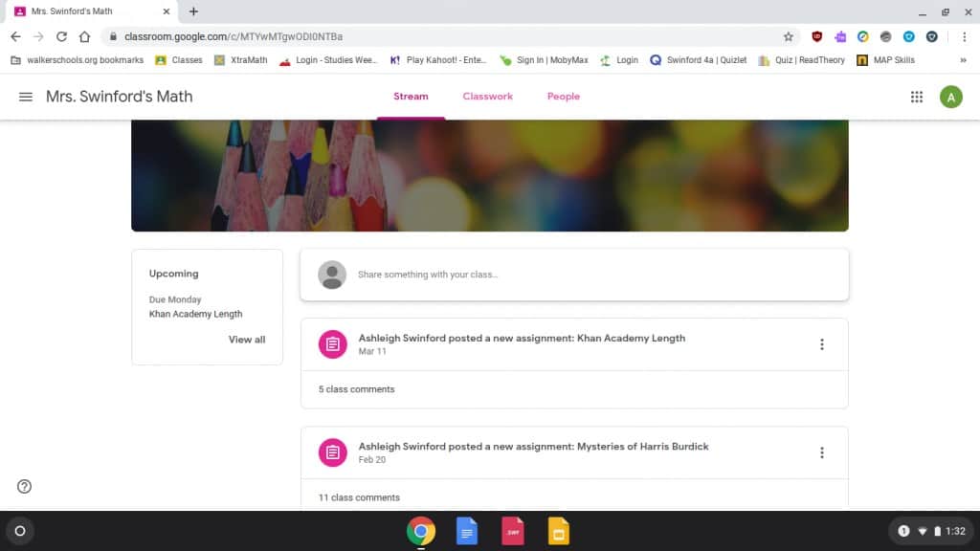Open the Google apps grid
The image size is (980, 551).
[x=916, y=97]
